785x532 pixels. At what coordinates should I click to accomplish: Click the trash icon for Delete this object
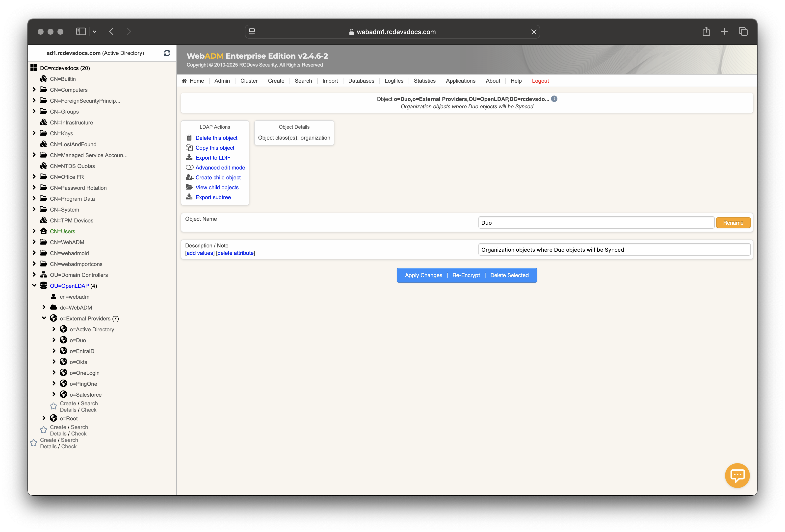(189, 138)
